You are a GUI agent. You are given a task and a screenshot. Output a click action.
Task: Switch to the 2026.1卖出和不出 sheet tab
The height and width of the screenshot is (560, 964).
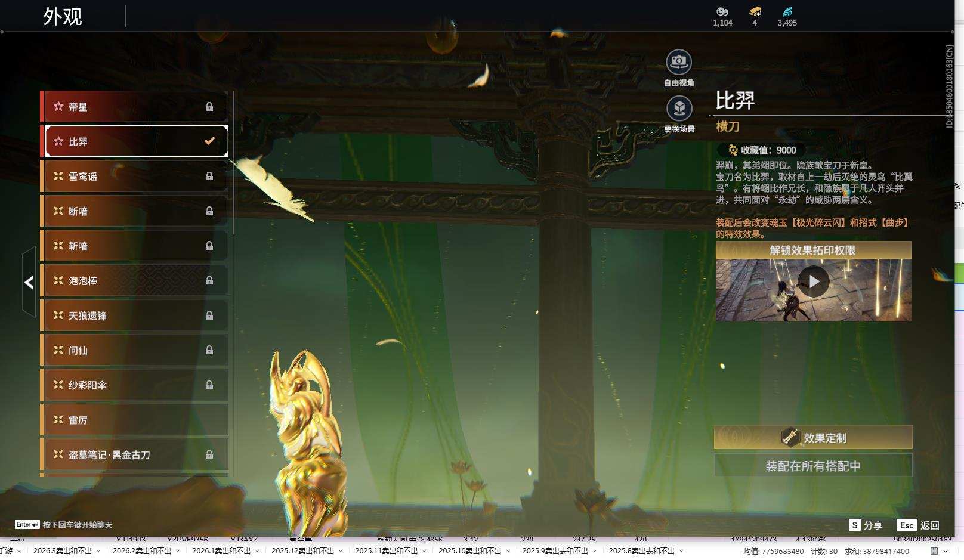(x=221, y=551)
